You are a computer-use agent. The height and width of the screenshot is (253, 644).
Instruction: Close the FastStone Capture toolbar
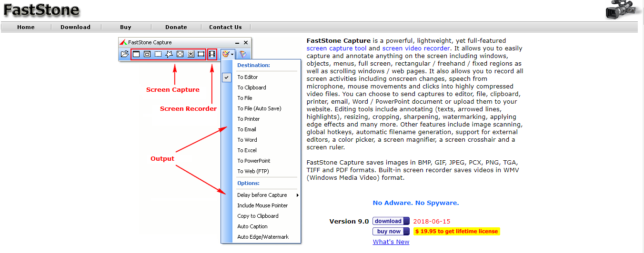click(246, 43)
